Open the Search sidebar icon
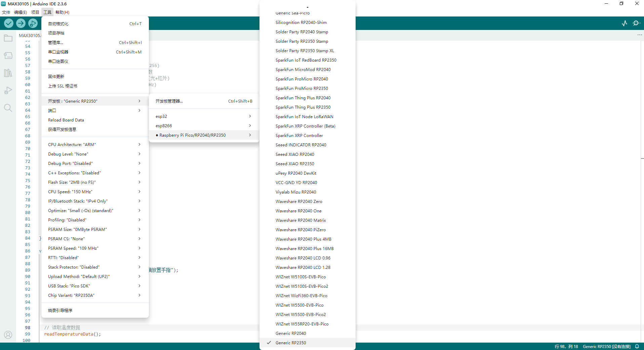644x350 pixels. [x=8, y=108]
